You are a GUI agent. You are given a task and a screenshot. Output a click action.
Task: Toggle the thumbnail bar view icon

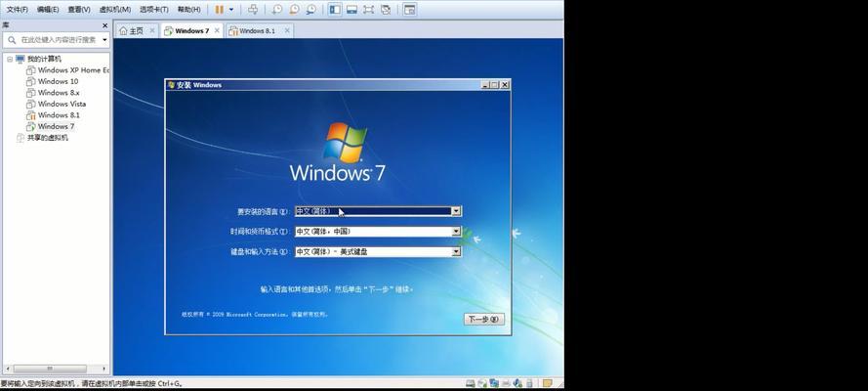[352, 10]
